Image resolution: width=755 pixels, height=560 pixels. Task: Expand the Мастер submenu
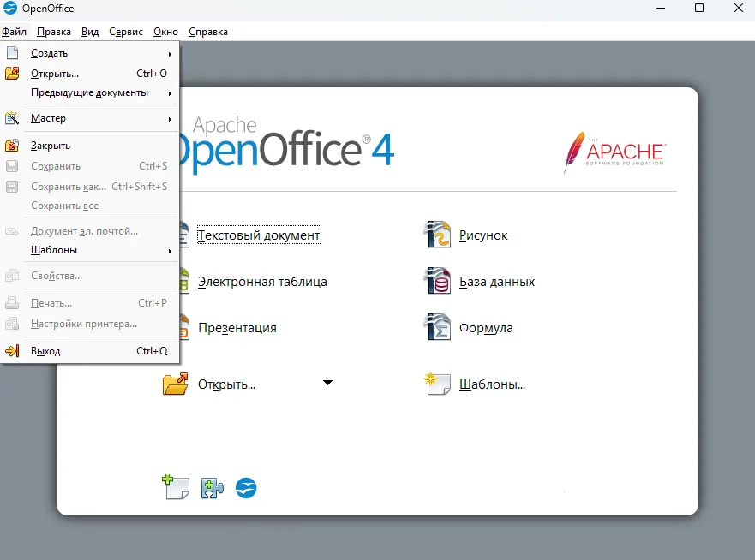[x=47, y=118]
